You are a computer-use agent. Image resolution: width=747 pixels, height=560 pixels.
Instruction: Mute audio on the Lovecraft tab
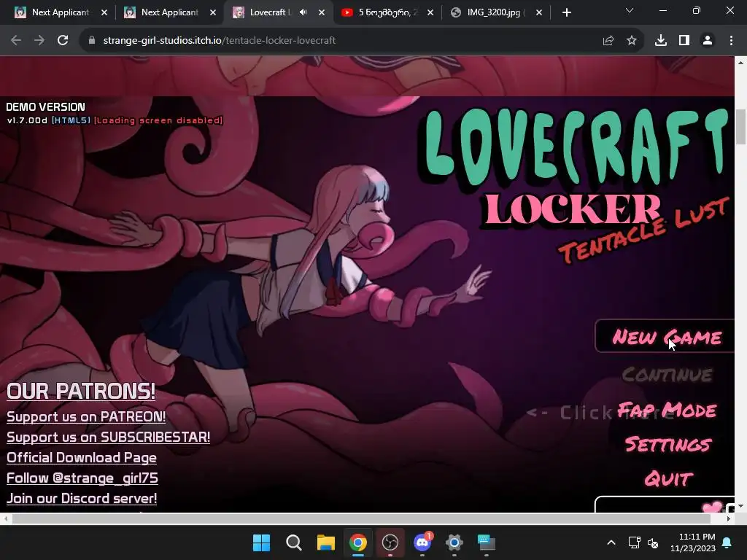(303, 12)
